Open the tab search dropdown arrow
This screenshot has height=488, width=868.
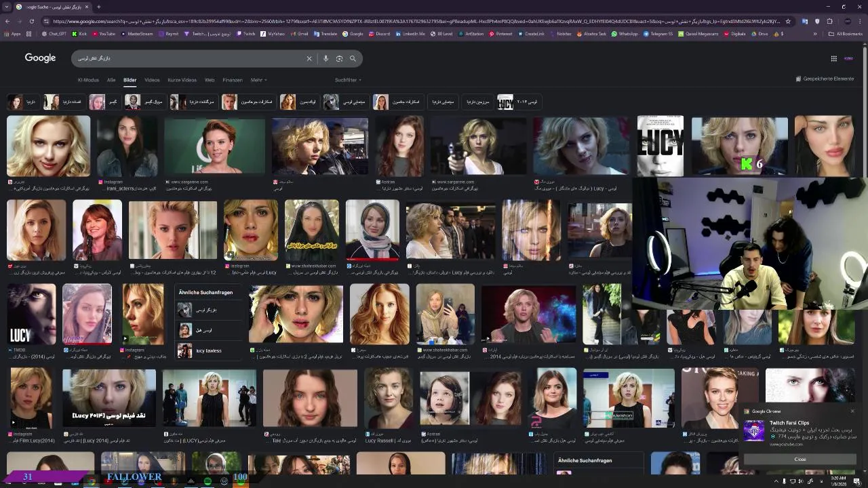[x=7, y=7]
